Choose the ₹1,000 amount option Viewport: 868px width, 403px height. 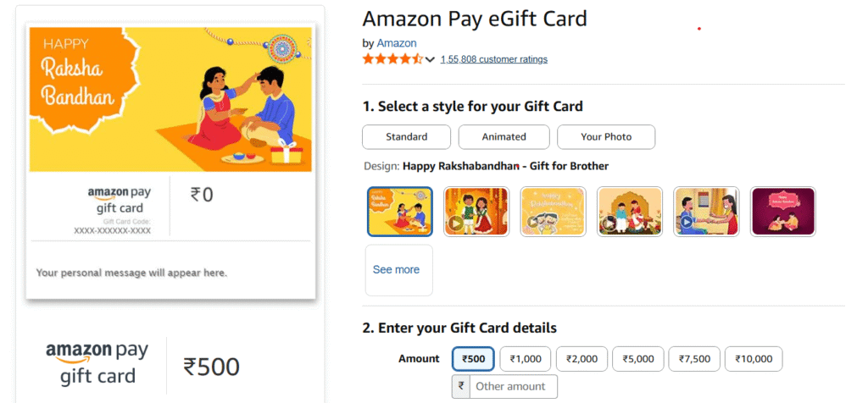pos(526,359)
